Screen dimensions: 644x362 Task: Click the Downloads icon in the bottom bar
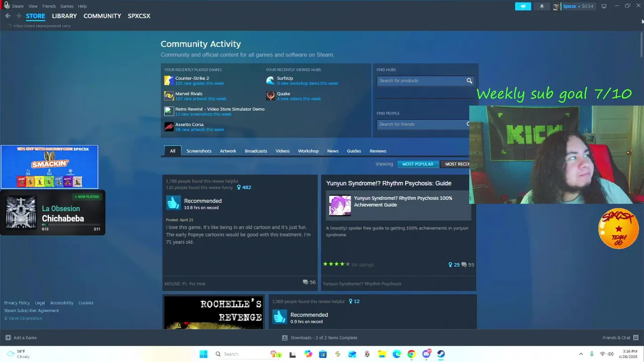[285, 338]
